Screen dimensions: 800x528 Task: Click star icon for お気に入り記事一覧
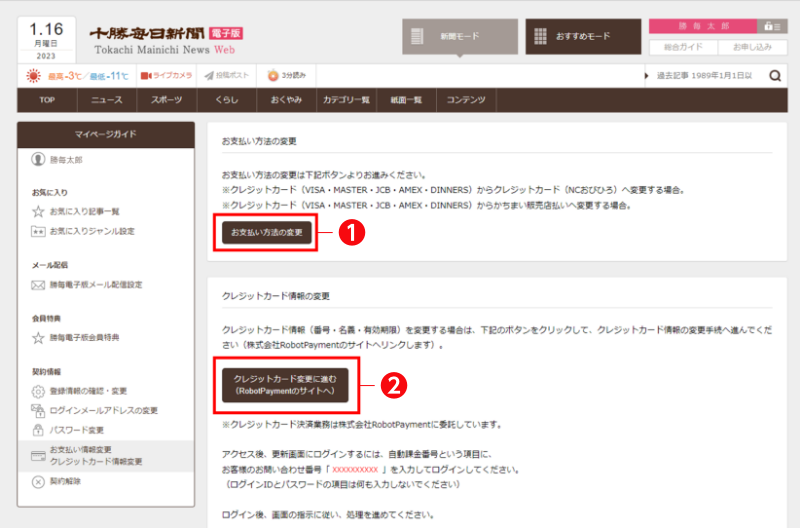(38, 211)
